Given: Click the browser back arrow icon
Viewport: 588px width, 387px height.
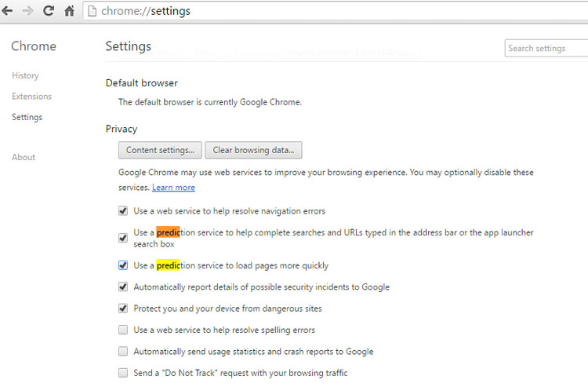Looking at the screenshot, I should pos(8,11).
